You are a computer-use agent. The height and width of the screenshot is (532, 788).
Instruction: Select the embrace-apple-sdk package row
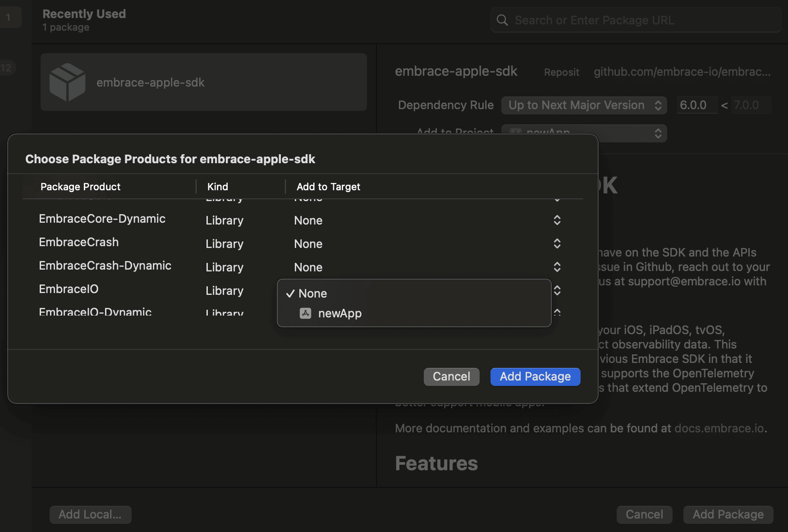click(x=204, y=82)
